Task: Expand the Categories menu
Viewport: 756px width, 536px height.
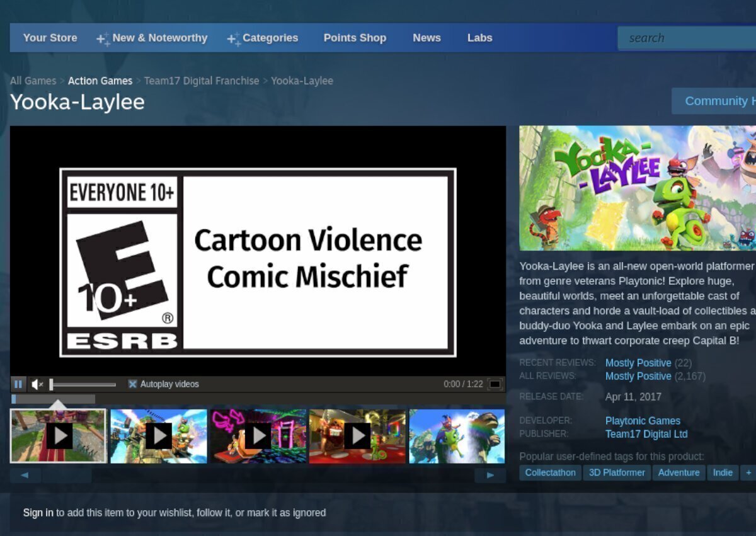Action: 263,38
